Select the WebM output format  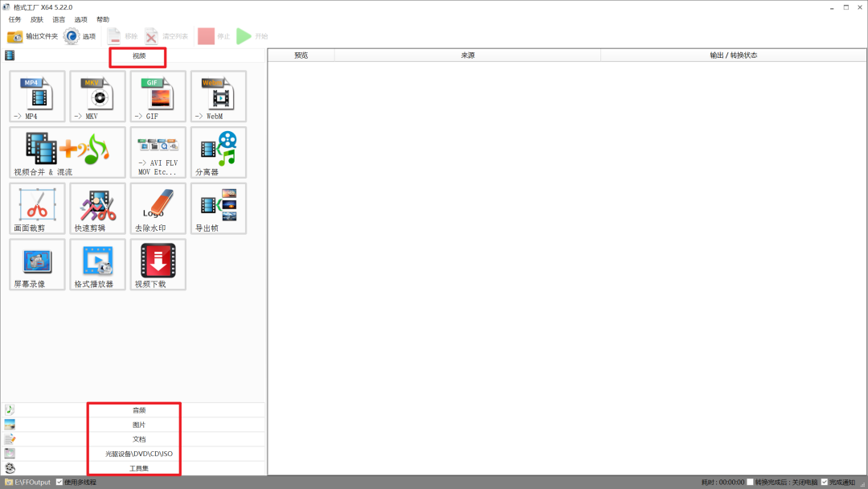click(219, 97)
